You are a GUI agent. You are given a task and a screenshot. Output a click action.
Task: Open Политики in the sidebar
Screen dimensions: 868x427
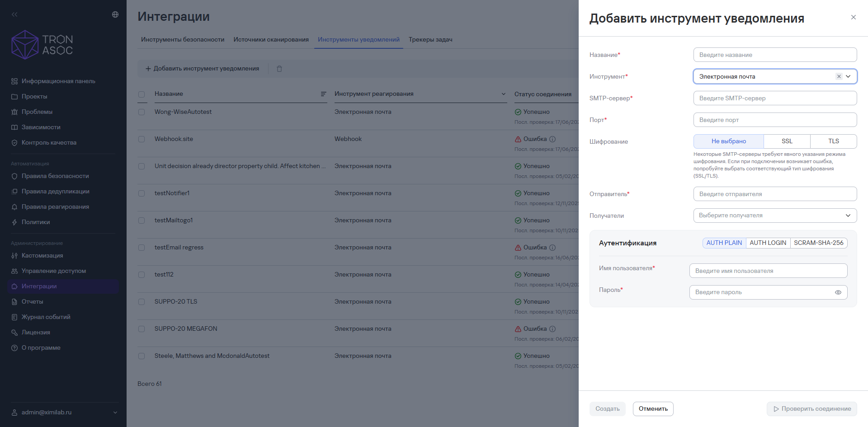click(36, 222)
